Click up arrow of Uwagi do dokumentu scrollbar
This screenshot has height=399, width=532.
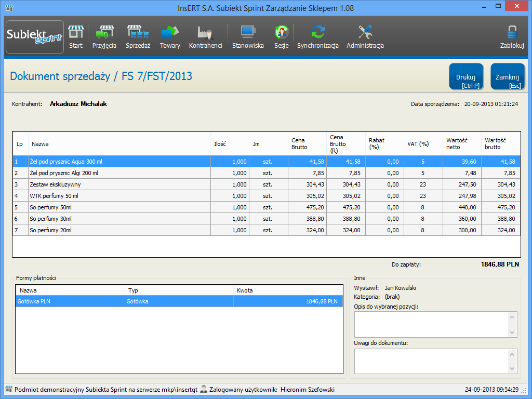512,354
